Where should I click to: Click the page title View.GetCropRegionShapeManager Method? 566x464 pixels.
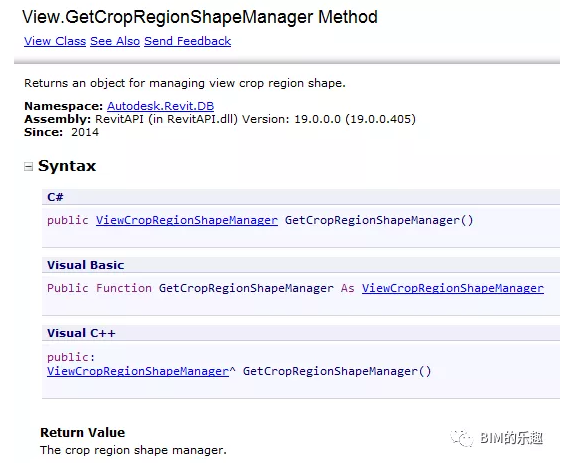click(x=200, y=17)
